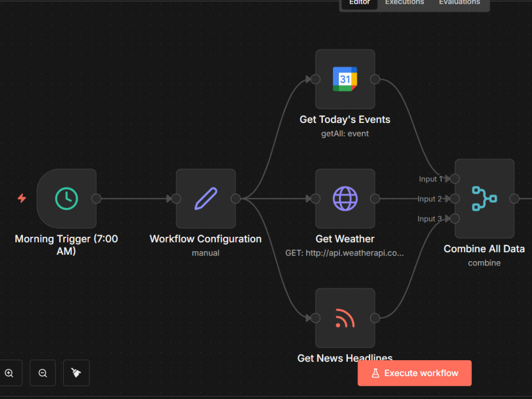Switch to the Executions tab
532x399 pixels.
404,3
